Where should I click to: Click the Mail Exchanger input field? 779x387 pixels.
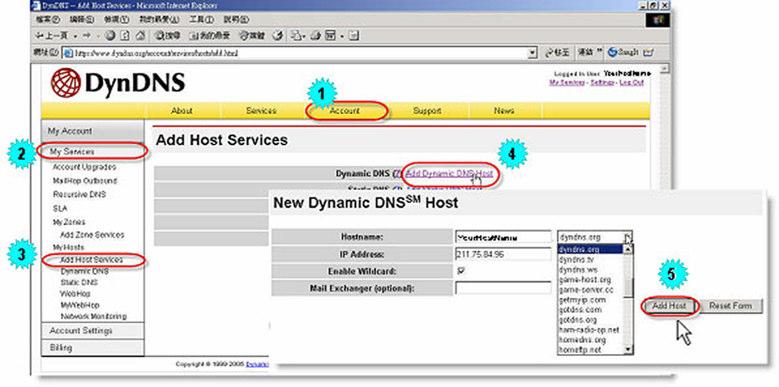(x=503, y=288)
